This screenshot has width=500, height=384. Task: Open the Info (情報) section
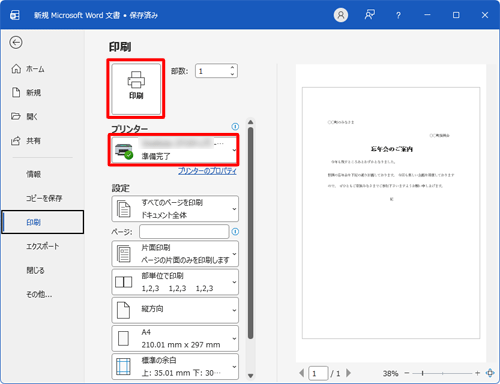coord(34,174)
